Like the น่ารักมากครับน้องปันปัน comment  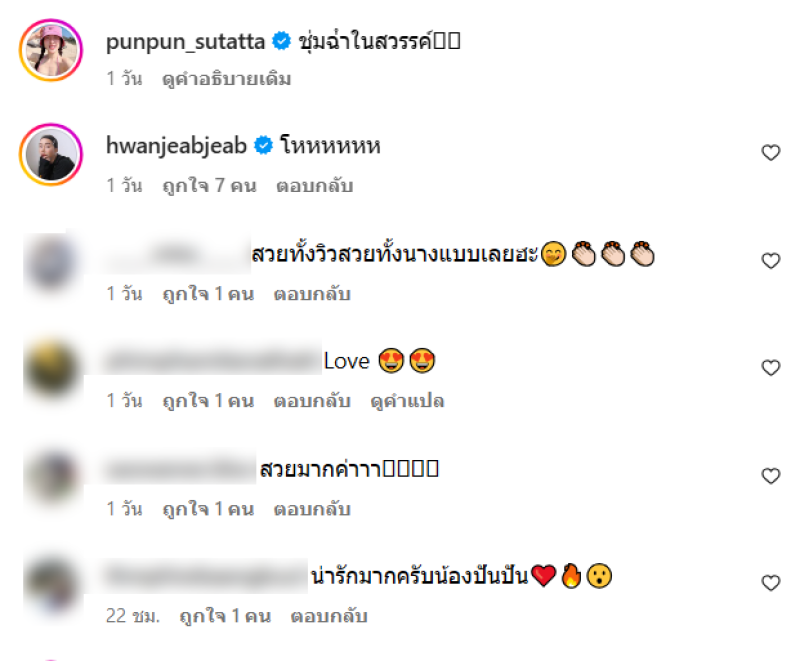pos(770,582)
